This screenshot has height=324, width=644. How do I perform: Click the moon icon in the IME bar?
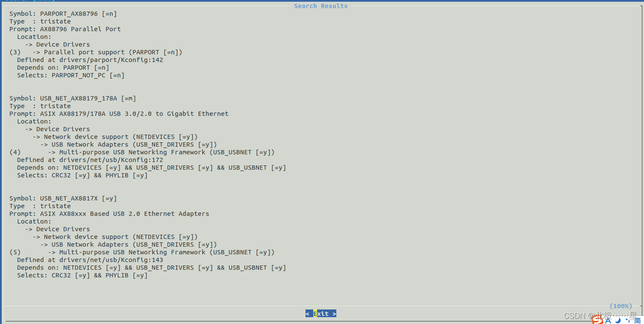[618, 320]
